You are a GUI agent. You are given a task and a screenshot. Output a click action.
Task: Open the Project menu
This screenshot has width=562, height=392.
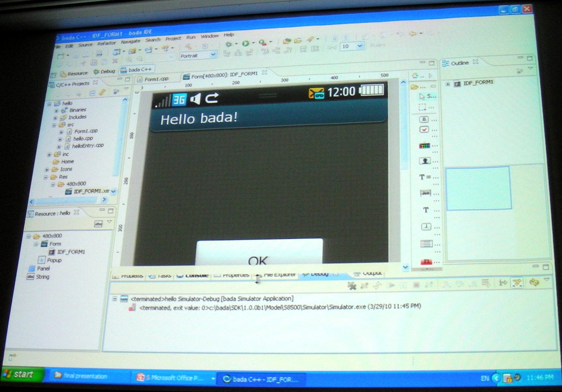tap(173, 38)
